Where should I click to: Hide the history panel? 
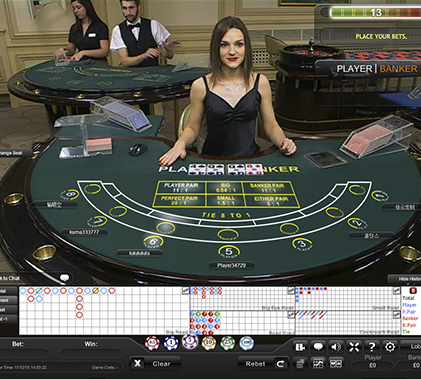[x=406, y=279]
